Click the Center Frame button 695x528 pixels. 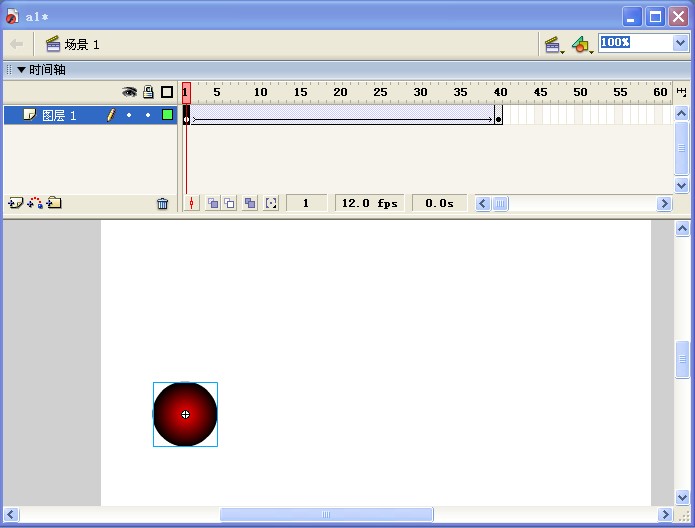coord(191,203)
